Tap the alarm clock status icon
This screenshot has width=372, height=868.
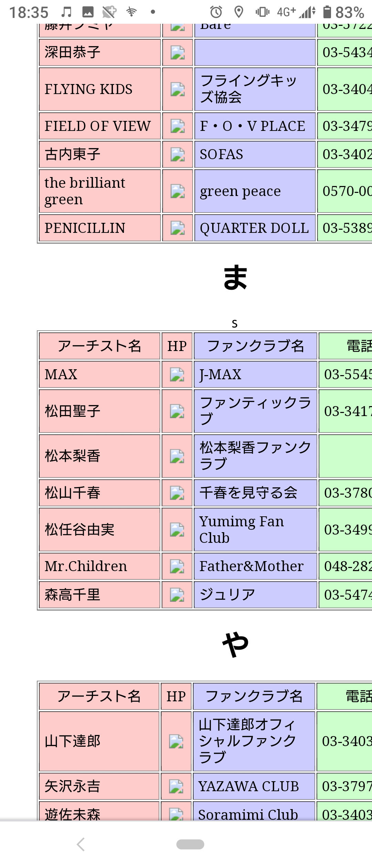pos(216,12)
